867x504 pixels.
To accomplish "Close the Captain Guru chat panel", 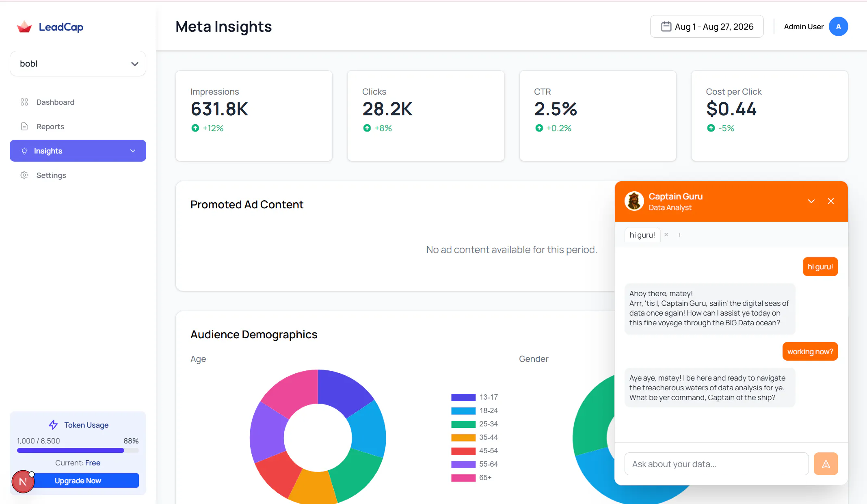I will coord(831,201).
